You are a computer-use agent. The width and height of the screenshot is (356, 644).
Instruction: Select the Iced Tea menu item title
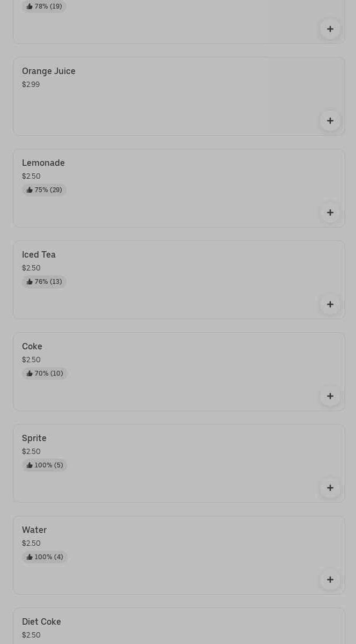pyautogui.click(x=39, y=255)
